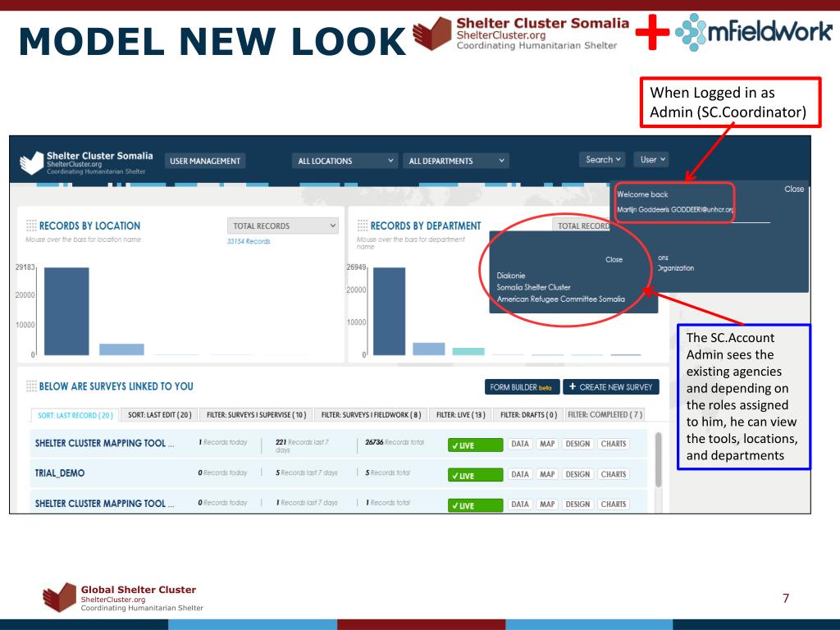
Task: Click DATA for TRIAL_DEMO survey
Action: pos(519,475)
